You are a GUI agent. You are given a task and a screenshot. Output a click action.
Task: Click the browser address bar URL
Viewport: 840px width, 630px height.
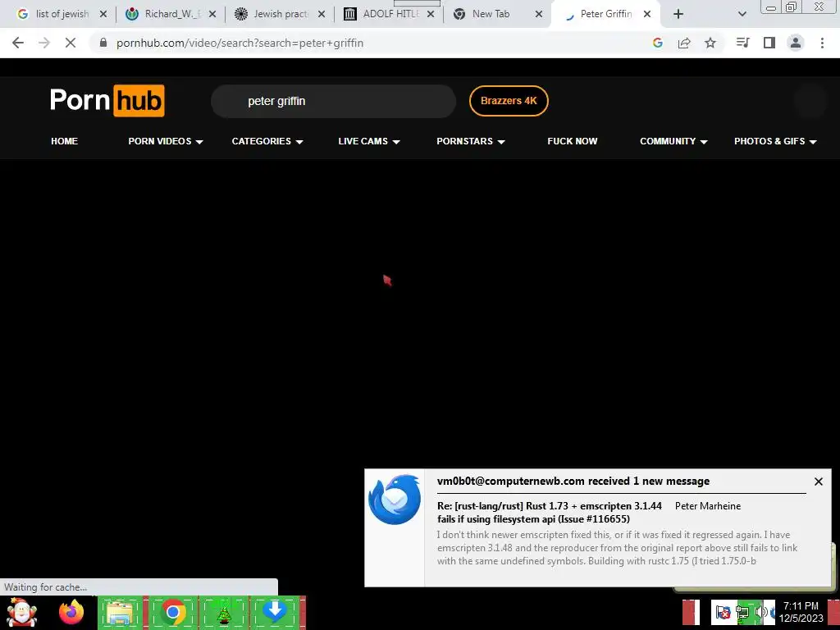pyautogui.click(x=240, y=43)
